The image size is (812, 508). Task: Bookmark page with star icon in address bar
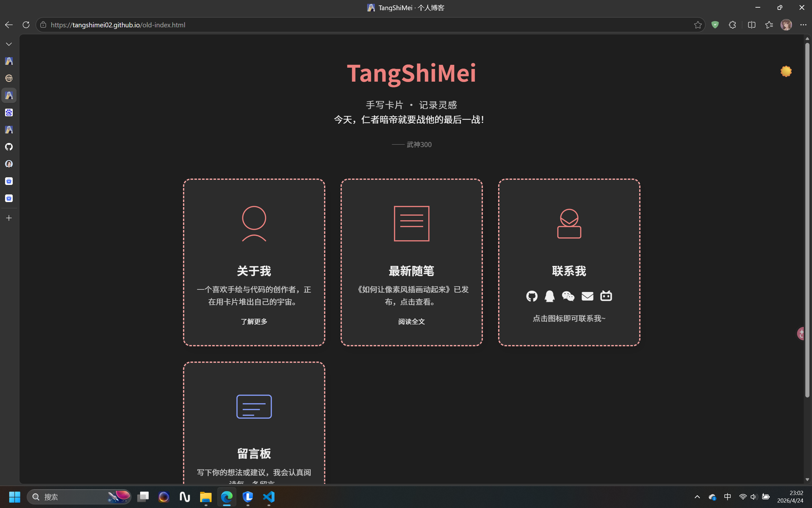pos(697,25)
